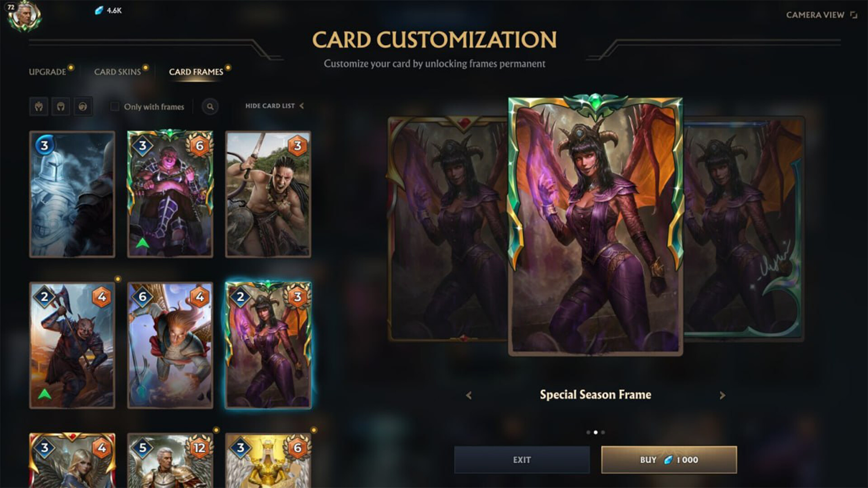
Task: Show the previous frame with left arrow
Action: click(469, 395)
